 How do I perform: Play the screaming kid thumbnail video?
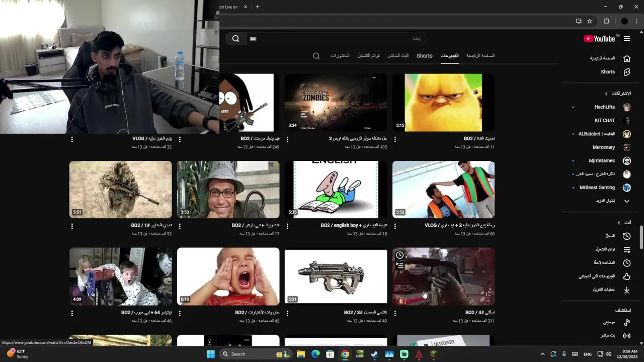coord(228,277)
